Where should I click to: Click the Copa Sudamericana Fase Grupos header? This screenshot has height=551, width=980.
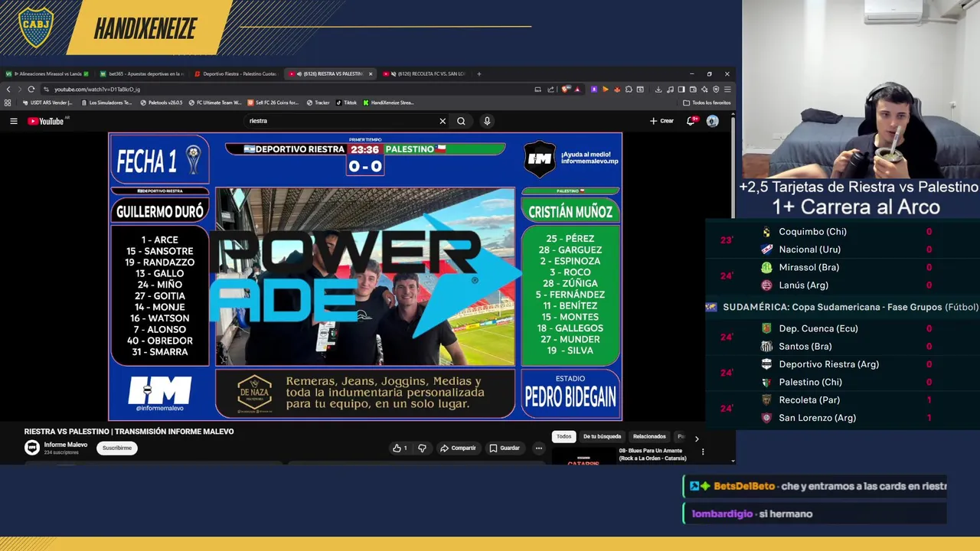842,307
